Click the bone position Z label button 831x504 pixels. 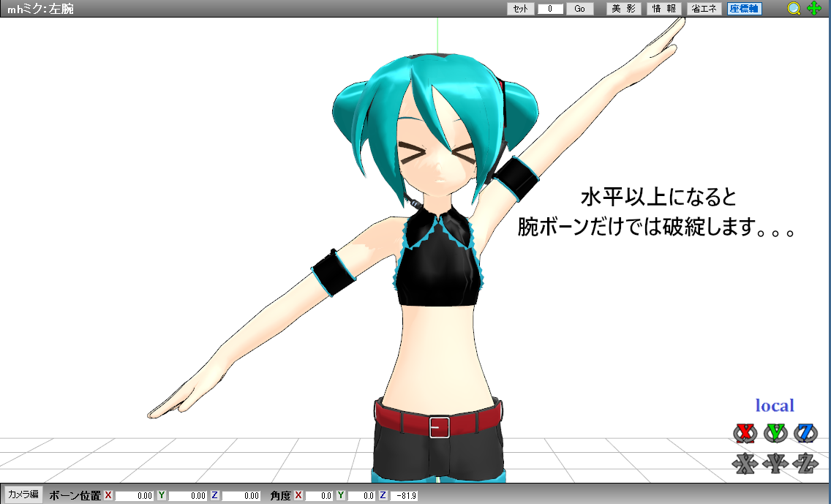(x=214, y=495)
